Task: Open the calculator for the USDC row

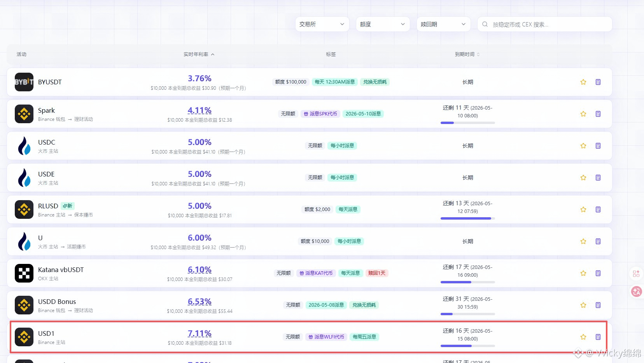Action: 598,146
